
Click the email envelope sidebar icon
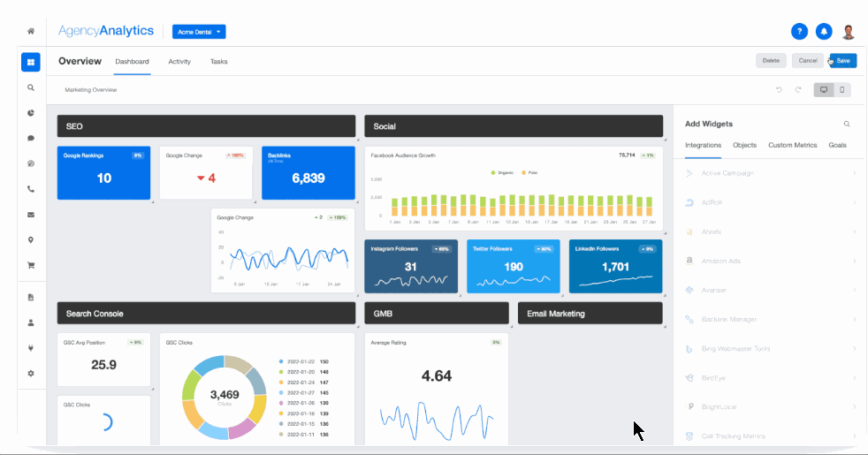[x=31, y=215]
